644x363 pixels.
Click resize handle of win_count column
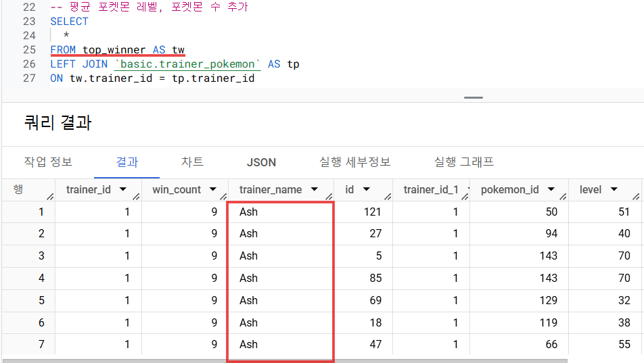pos(223,197)
